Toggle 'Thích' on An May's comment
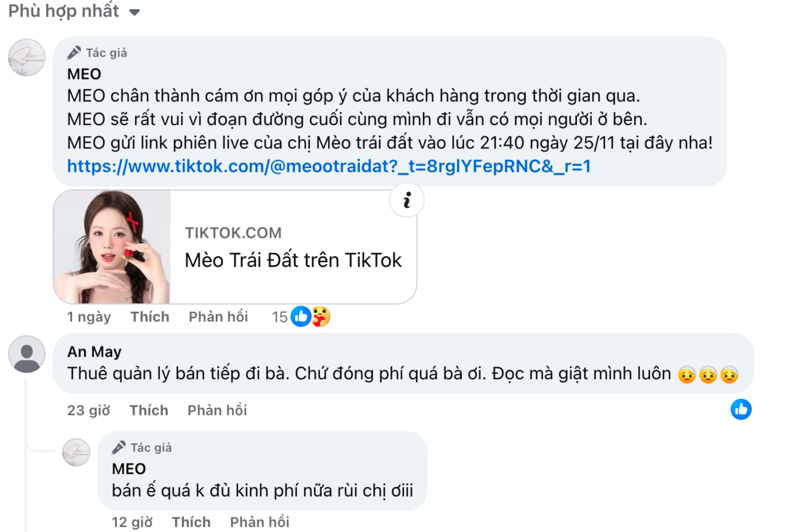This screenshot has width=802, height=532. pos(149,410)
